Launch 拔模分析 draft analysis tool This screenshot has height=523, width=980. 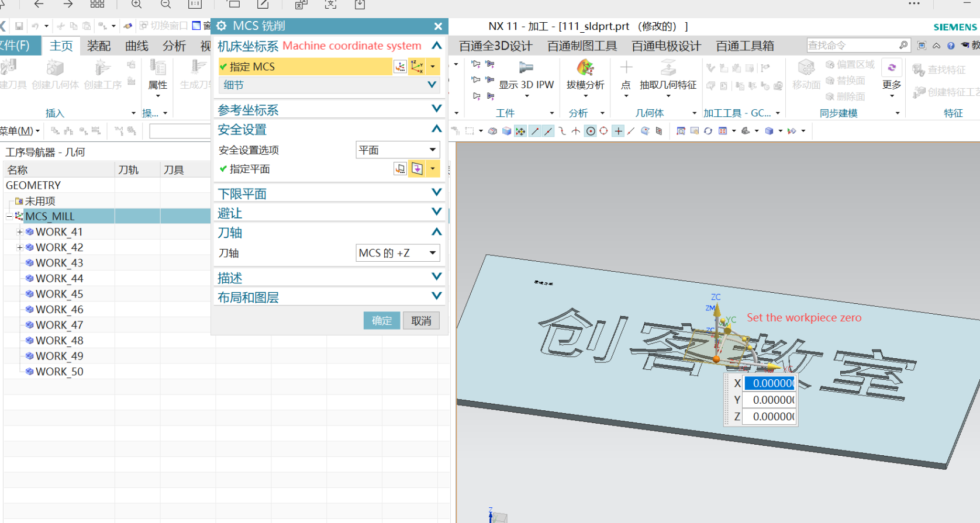click(x=585, y=67)
